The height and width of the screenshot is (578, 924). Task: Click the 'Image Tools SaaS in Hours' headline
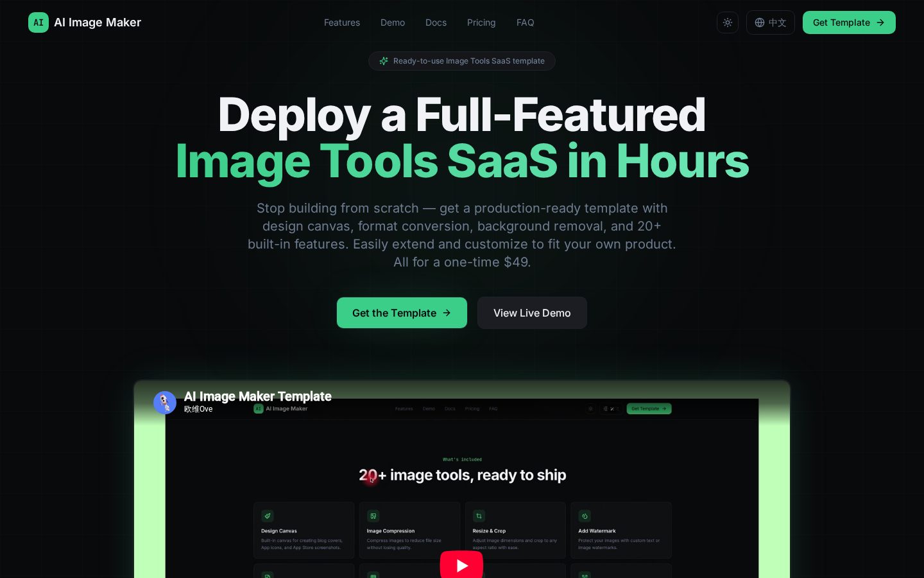click(462, 161)
